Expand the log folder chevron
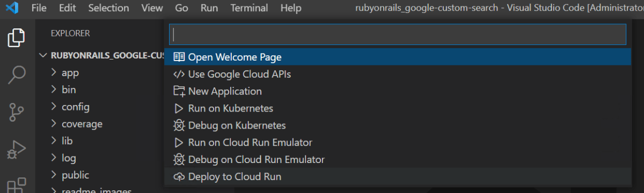The width and height of the screenshot is (644, 193). point(54,158)
